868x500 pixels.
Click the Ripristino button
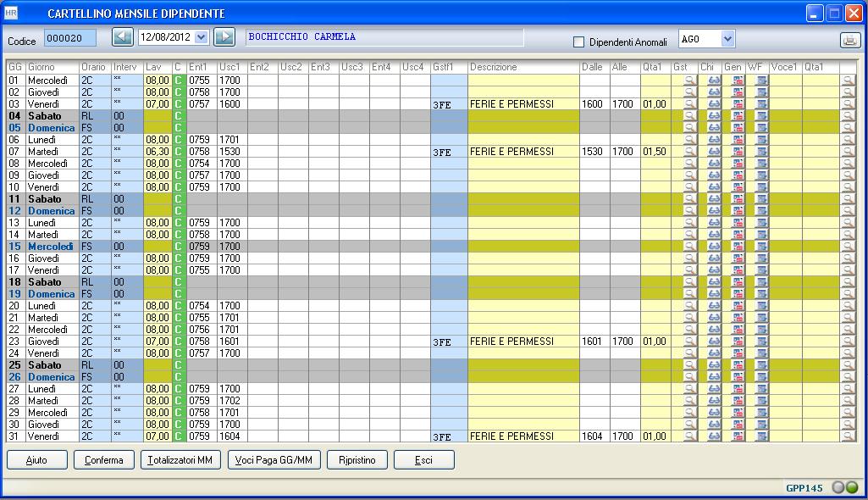tap(357, 460)
